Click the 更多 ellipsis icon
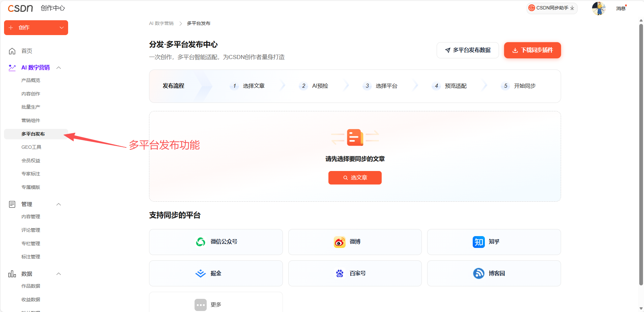644x312 pixels. pos(201,305)
